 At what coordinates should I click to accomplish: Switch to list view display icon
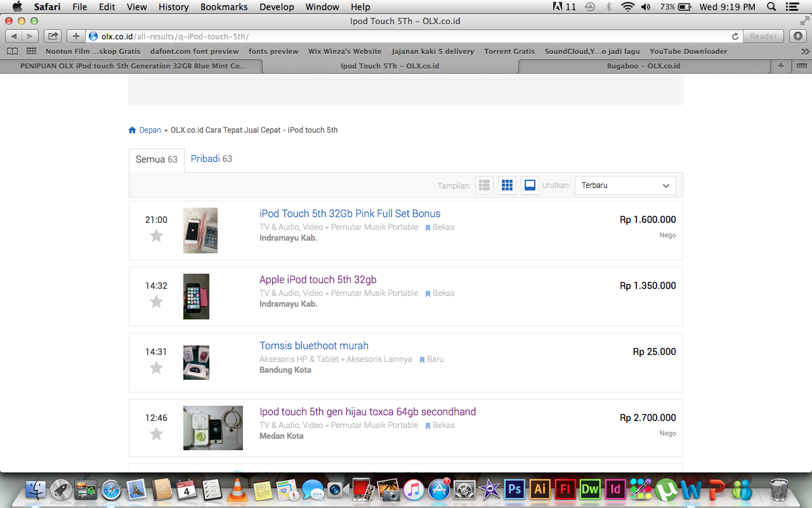[x=485, y=185]
